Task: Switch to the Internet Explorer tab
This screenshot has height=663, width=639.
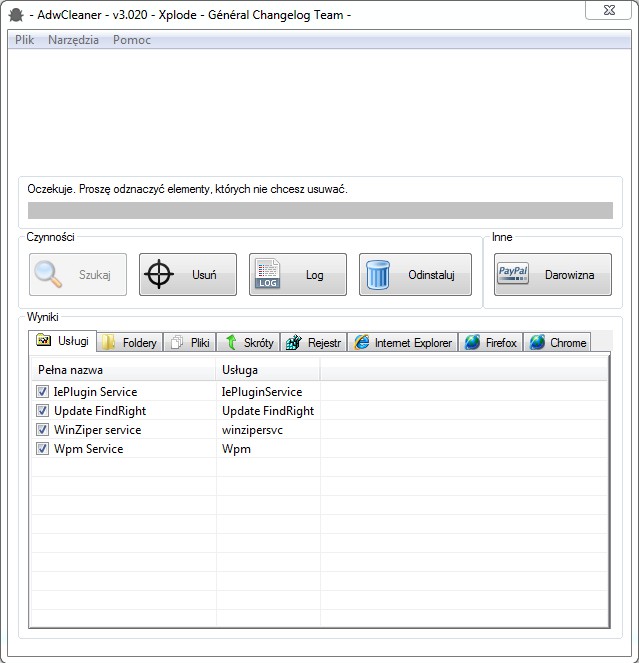Action: pos(403,342)
